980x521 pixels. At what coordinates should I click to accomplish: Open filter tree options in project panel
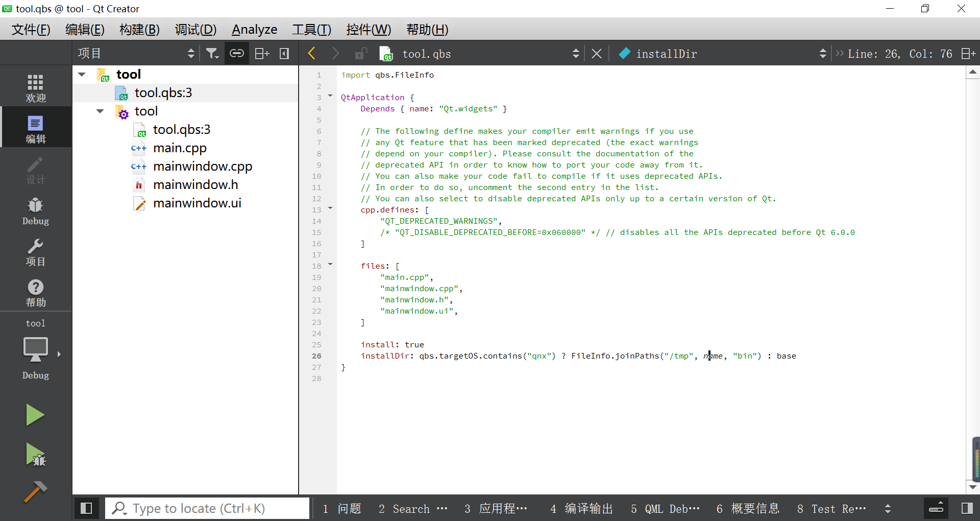pyautogui.click(x=212, y=54)
